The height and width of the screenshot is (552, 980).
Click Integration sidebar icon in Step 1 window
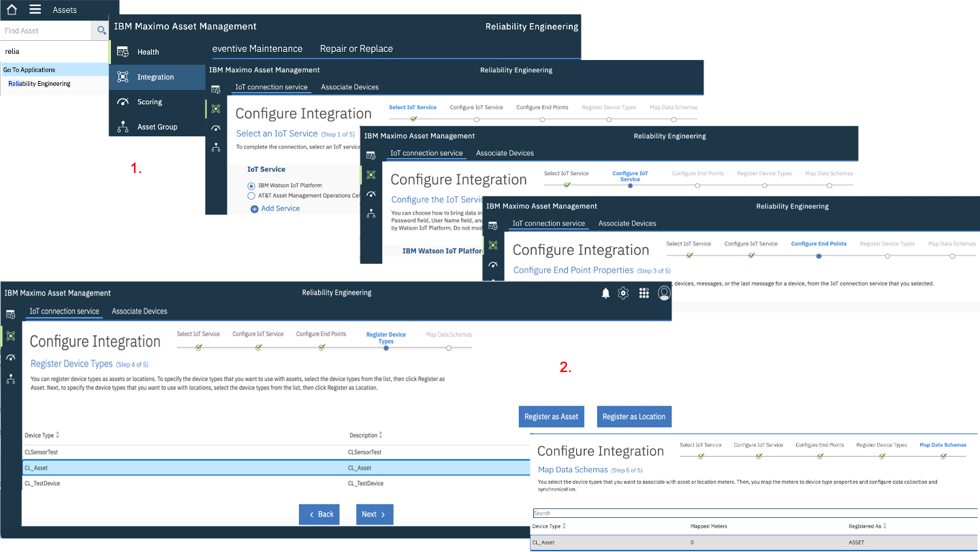coord(216,108)
